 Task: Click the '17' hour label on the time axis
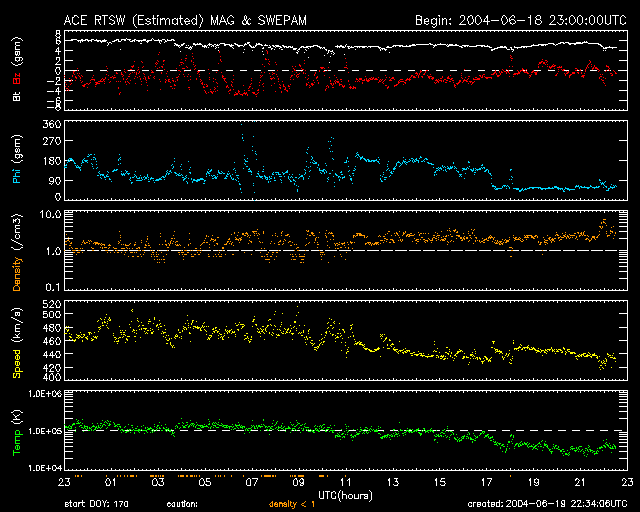pyautogui.click(x=487, y=482)
